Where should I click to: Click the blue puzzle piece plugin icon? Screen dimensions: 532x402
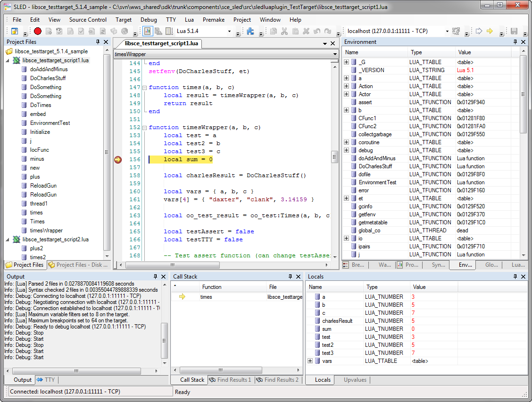[250, 32]
